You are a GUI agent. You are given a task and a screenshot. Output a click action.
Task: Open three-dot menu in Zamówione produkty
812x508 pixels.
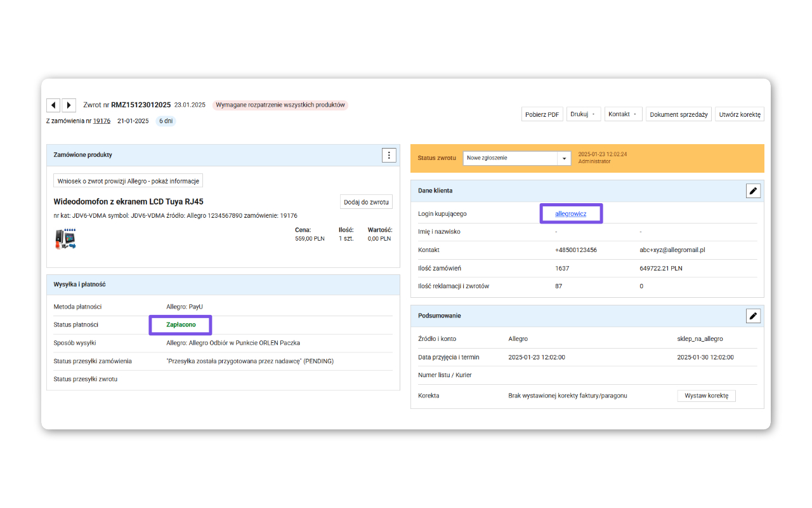coord(389,155)
